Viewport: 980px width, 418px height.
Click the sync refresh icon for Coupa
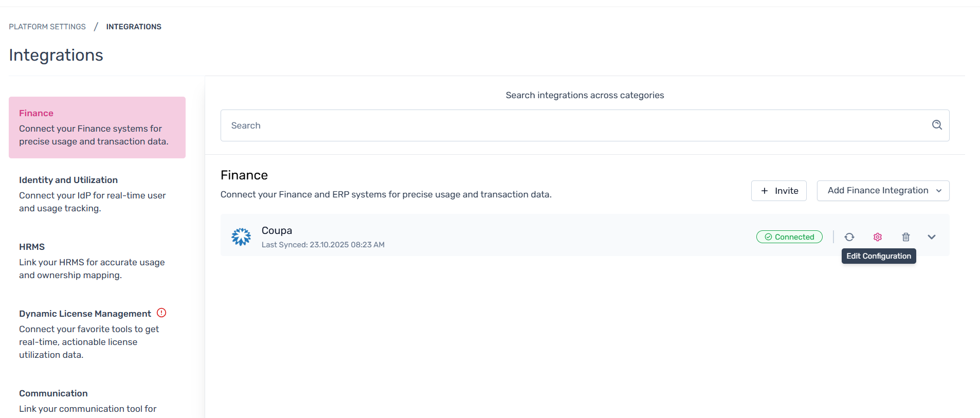(x=849, y=237)
